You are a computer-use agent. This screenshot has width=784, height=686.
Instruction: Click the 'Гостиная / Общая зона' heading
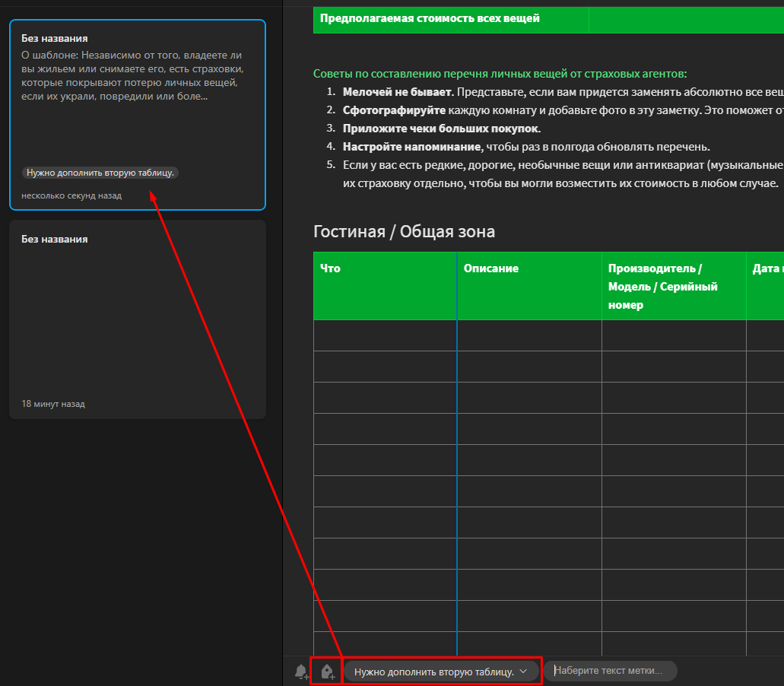point(404,232)
